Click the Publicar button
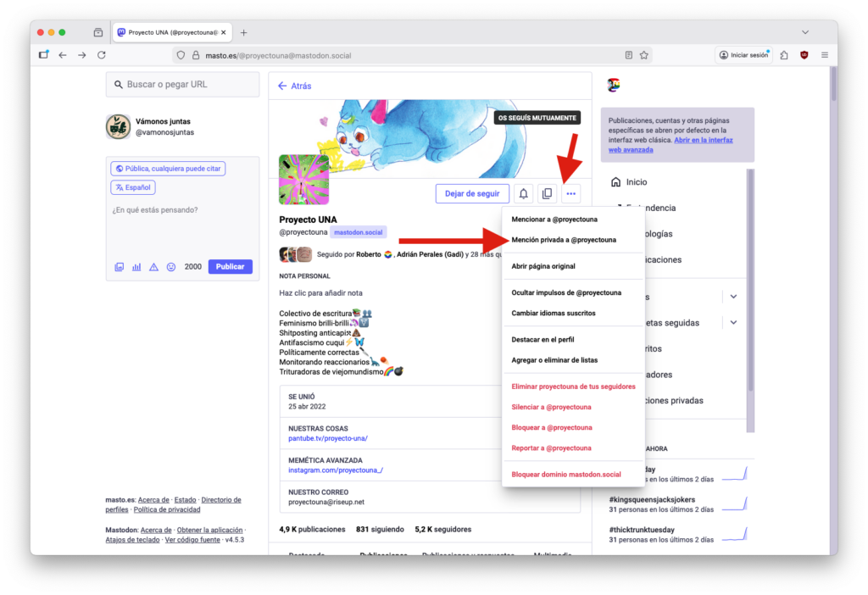868x595 pixels. [230, 266]
